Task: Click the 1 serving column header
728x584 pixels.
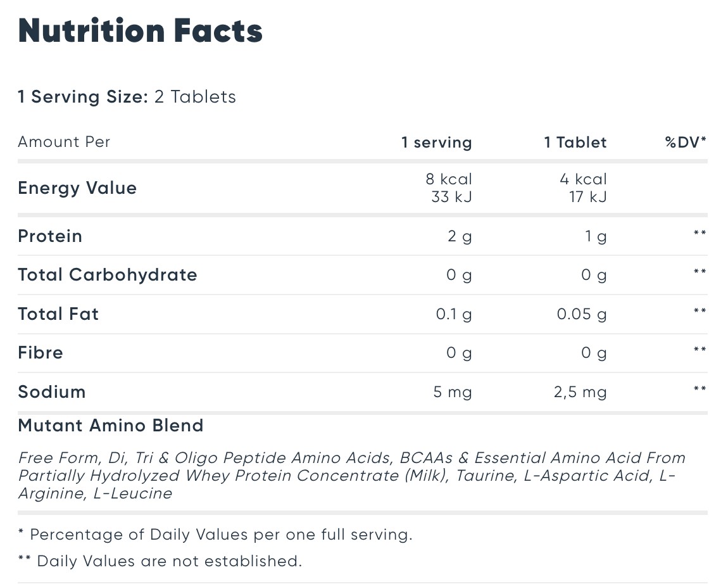Action: [x=436, y=142]
